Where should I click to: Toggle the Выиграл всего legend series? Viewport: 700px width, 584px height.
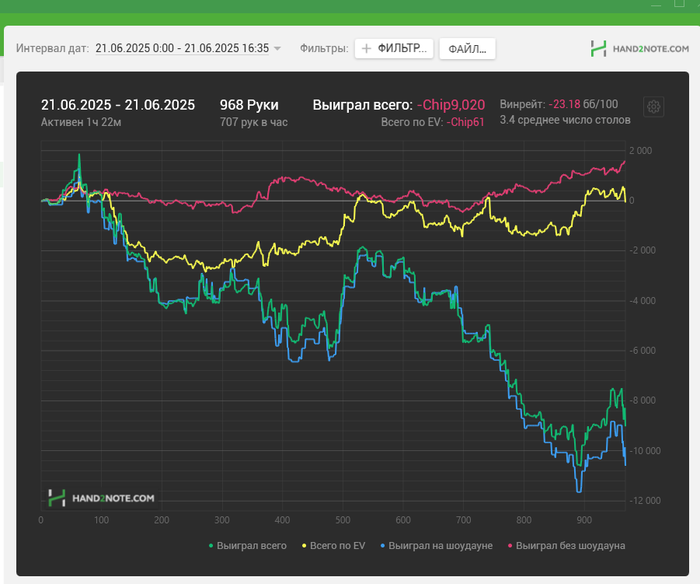pos(248,546)
